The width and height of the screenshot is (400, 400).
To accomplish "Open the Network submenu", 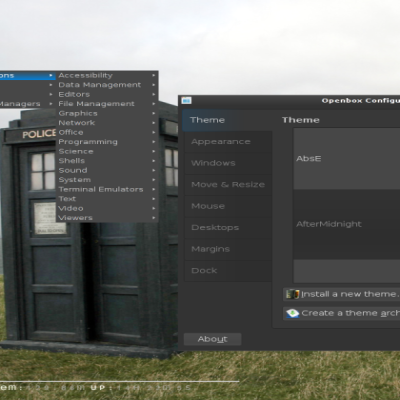I will pos(107,123).
